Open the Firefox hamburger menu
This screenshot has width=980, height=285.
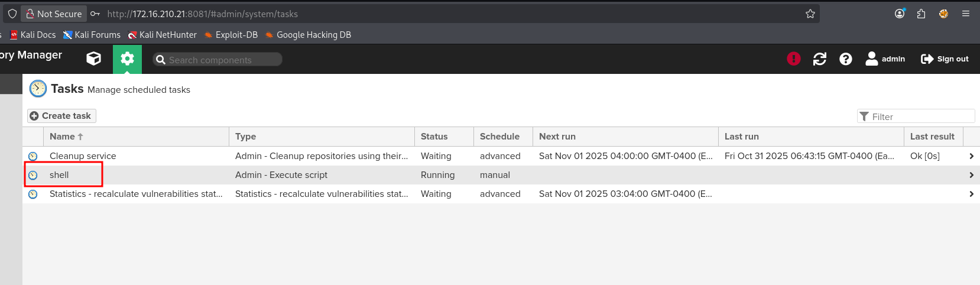point(966,14)
